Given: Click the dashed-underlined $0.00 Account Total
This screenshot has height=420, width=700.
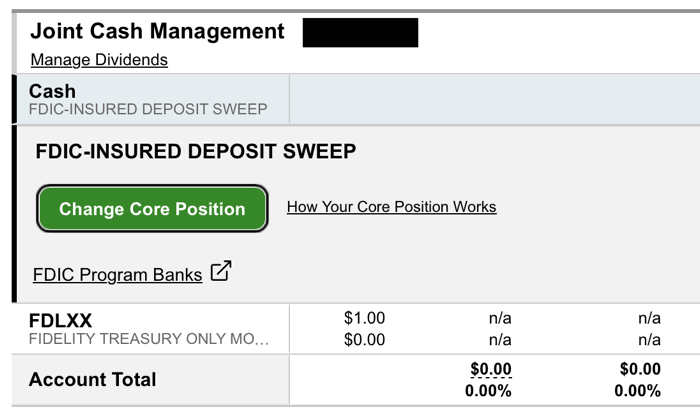Looking at the screenshot, I should (490, 370).
